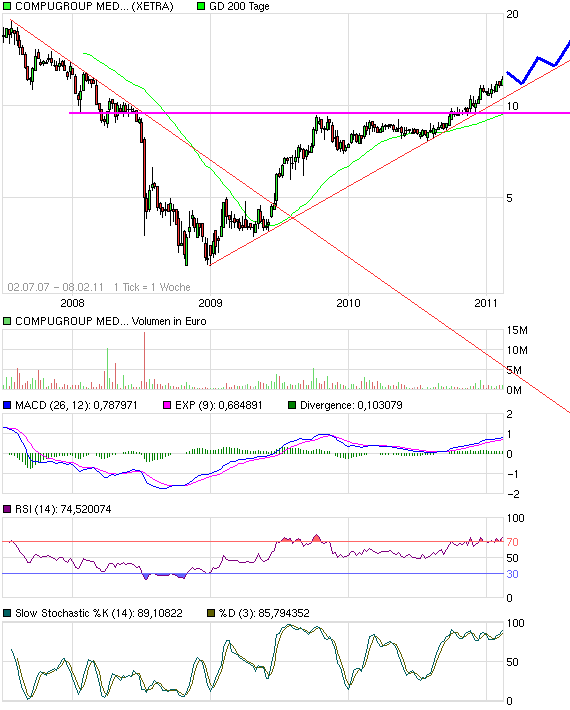Image resolution: width=570 pixels, height=710 pixels.
Task: Click the stochastic axis value 50
Action: pyautogui.click(x=513, y=662)
